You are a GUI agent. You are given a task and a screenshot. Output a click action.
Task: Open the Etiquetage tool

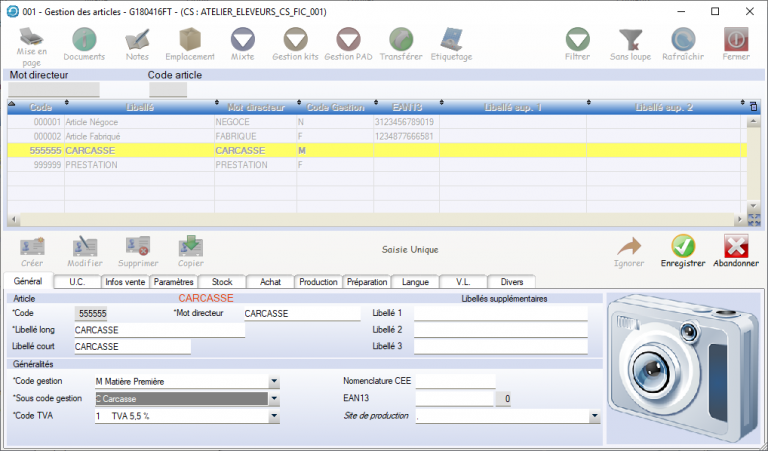pyautogui.click(x=451, y=39)
